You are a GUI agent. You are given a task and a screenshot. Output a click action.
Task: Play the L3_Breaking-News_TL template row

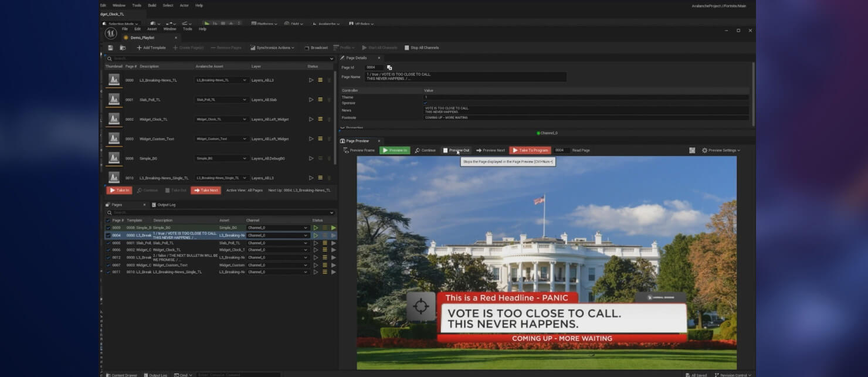[311, 80]
